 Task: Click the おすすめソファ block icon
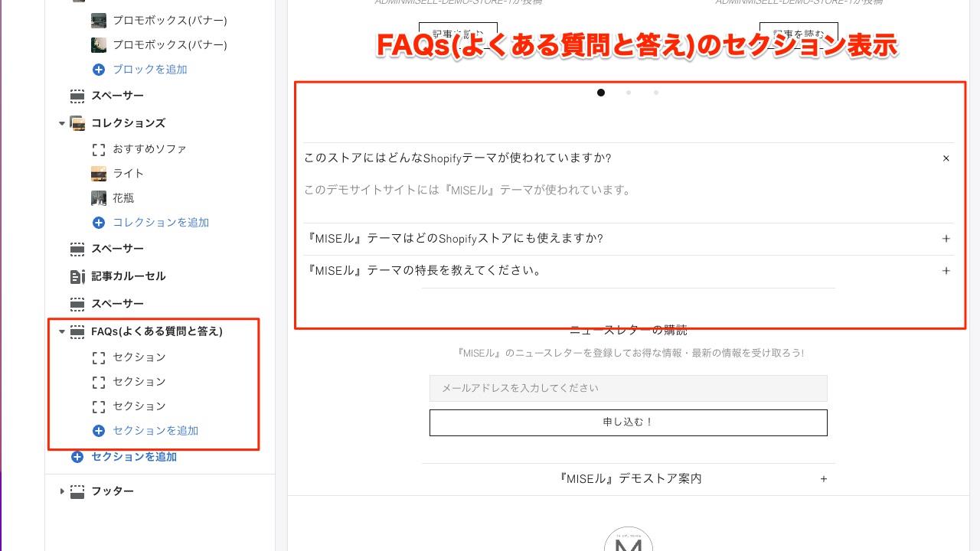click(x=99, y=149)
